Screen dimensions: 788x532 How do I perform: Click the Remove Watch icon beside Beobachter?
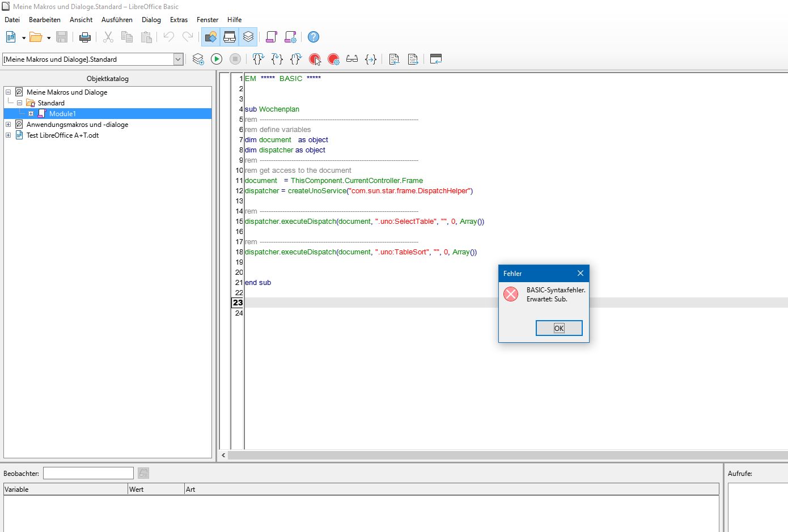[x=143, y=473]
